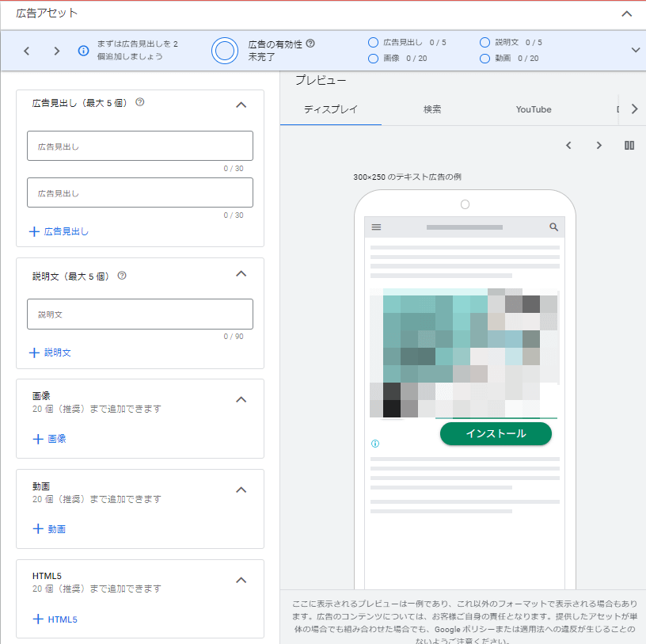This screenshot has width=646, height=644.
Task: Collapse the 広告見出し card
Action: pos(241,105)
